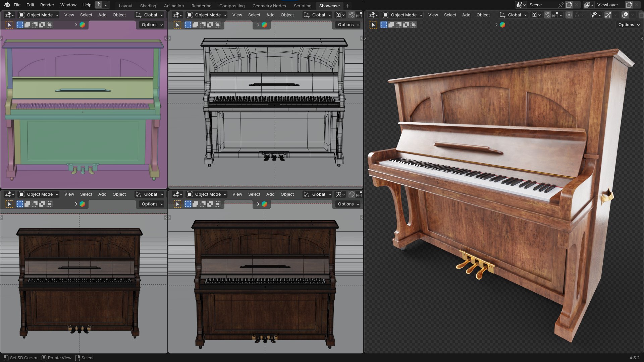Select Tweak tool in top-left viewport
The height and width of the screenshot is (362, 644).
[x=9, y=24]
